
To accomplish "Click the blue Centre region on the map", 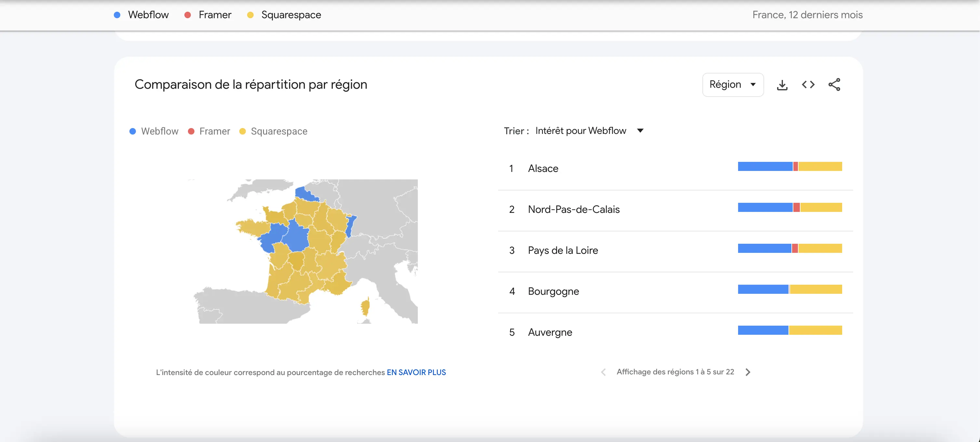I will [x=297, y=236].
